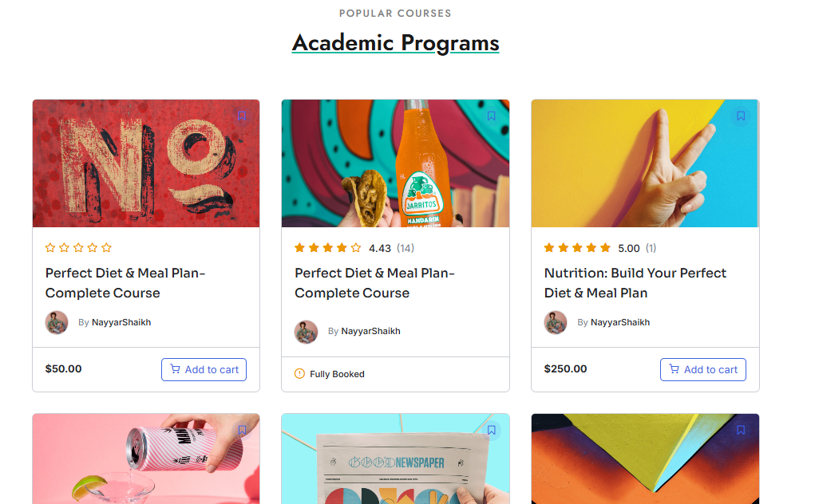Click bookmark icon on the orange triangle artwork card
Viewport: 815px width, 504px height.
tap(741, 430)
